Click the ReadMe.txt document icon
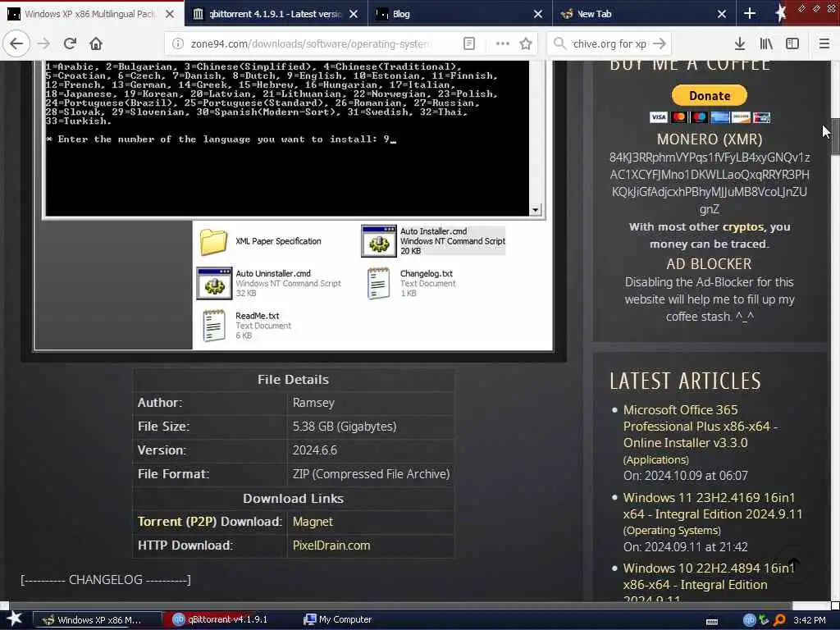The image size is (840, 630). pyautogui.click(x=214, y=325)
